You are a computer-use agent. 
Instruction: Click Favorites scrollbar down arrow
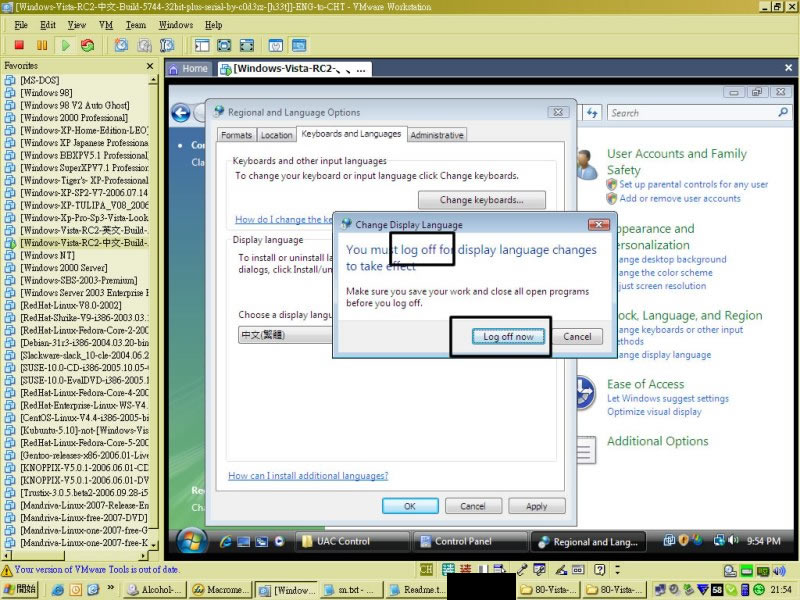(x=154, y=544)
